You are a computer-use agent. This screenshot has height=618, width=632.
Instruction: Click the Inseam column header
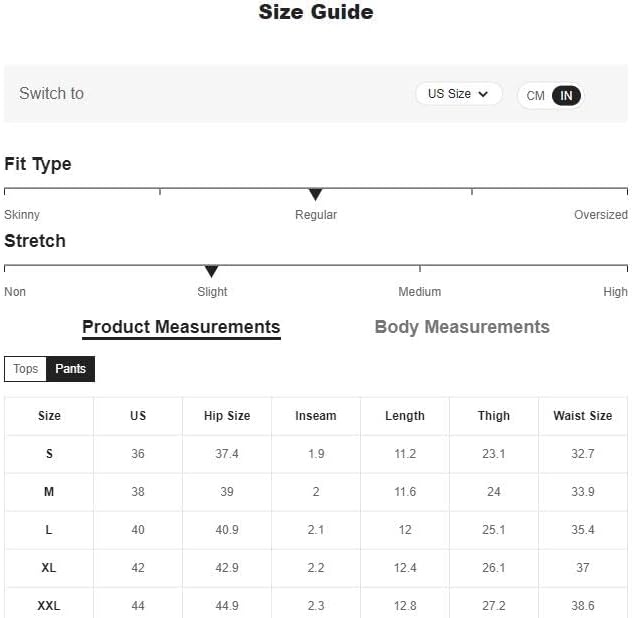[x=316, y=416]
